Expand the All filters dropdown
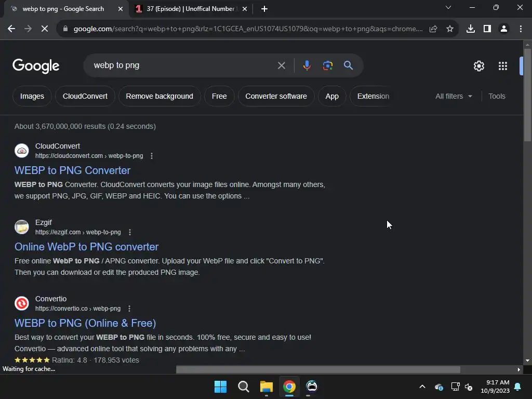532x399 pixels. pos(454,96)
